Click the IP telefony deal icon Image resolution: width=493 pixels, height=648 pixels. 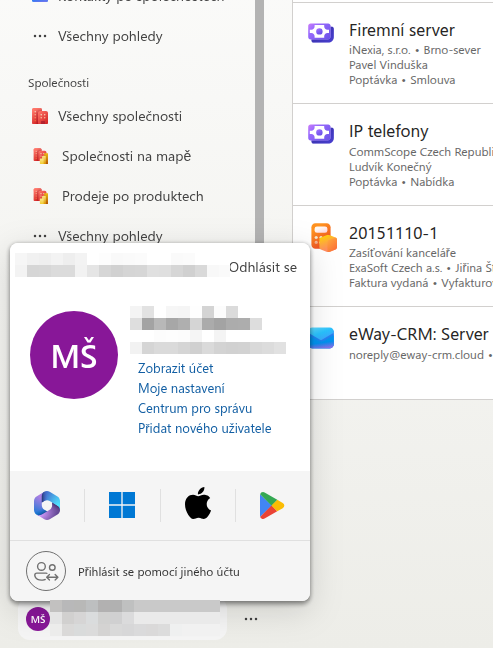coord(321,133)
